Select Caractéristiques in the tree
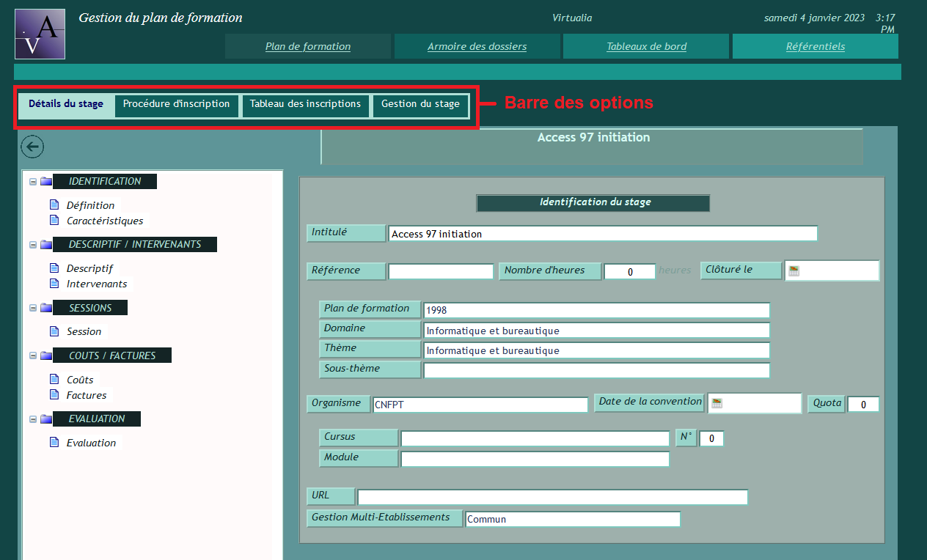 105,221
